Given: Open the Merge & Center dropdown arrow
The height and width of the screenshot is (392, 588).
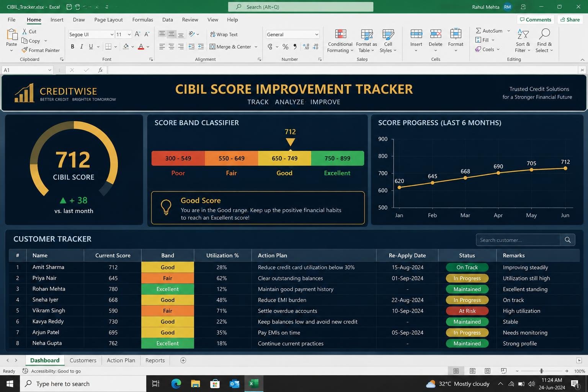Looking at the screenshot, I should pyautogui.click(x=256, y=47).
